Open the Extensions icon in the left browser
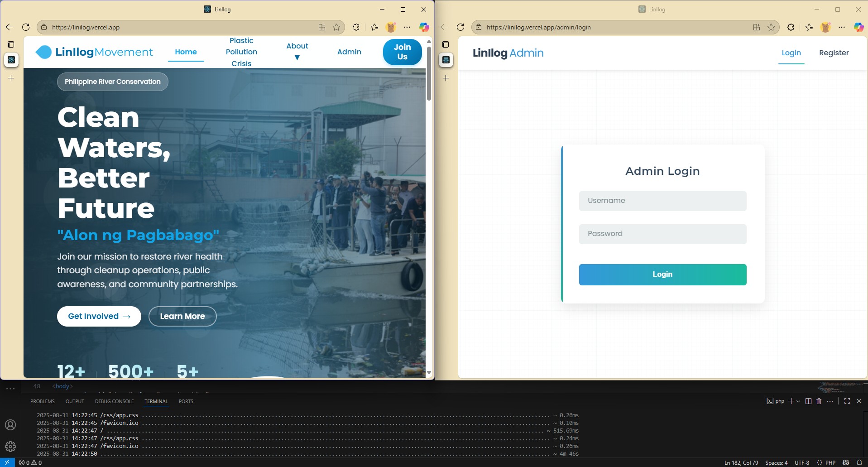Viewport: 868px width, 467px height. (356, 27)
